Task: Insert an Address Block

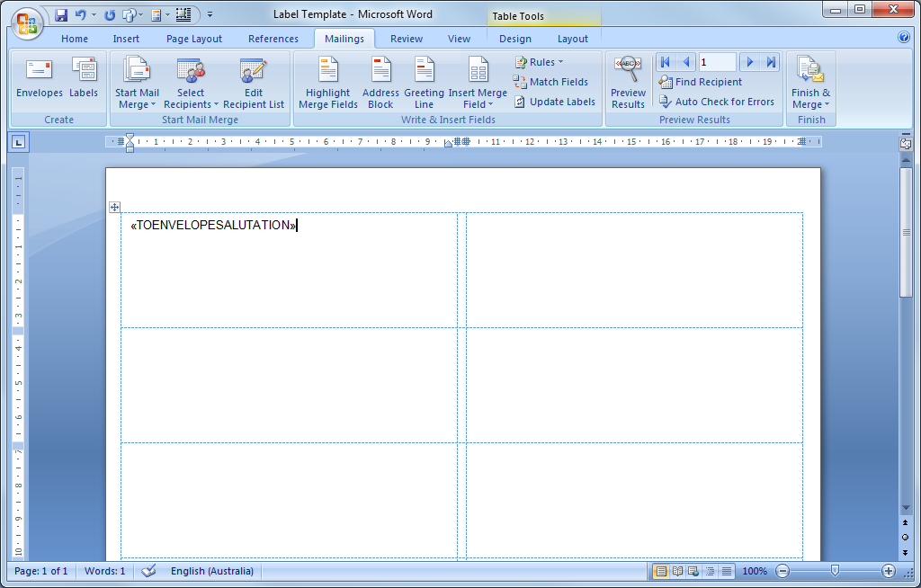Action: [380, 82]
